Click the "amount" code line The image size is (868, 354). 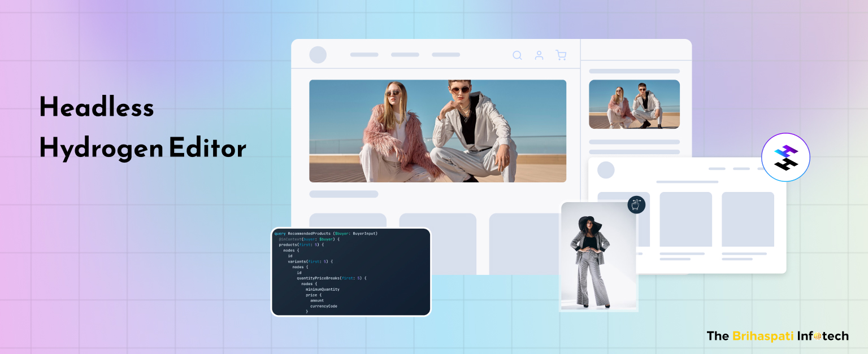317,300
